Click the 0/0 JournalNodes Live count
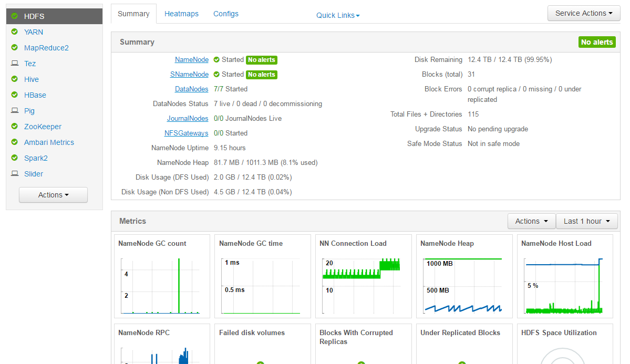This screenshot has width=630, height=364. 219,119
